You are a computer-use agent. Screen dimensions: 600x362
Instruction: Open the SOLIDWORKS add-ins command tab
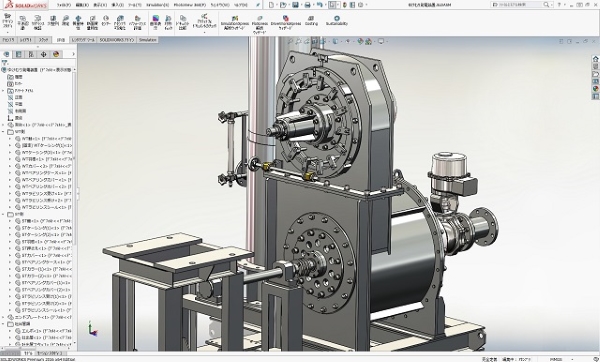[117, 40]
